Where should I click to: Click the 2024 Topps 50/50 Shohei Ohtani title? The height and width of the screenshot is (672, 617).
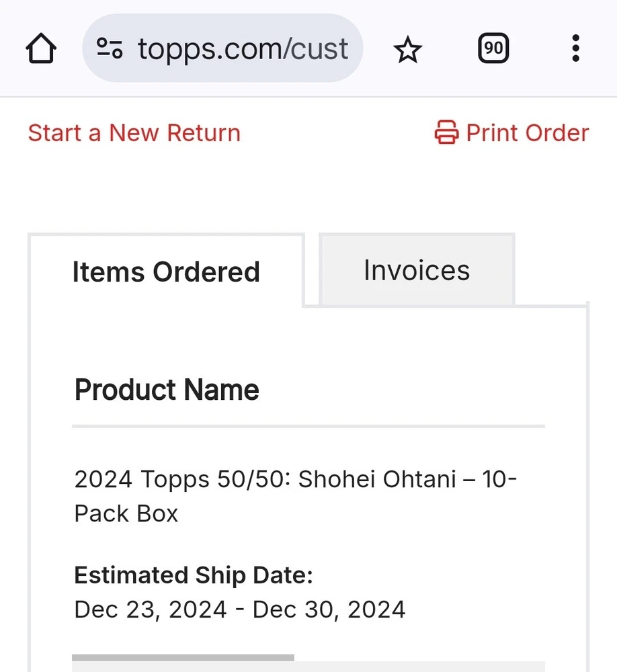coord(294,480)
